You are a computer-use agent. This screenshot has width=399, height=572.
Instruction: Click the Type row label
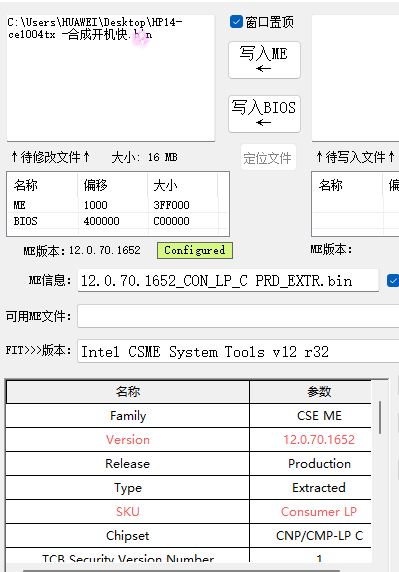(128, 488)
